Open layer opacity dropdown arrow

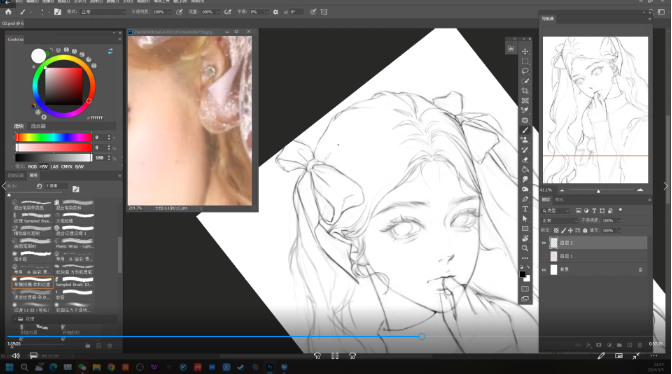tap(619, 220)
